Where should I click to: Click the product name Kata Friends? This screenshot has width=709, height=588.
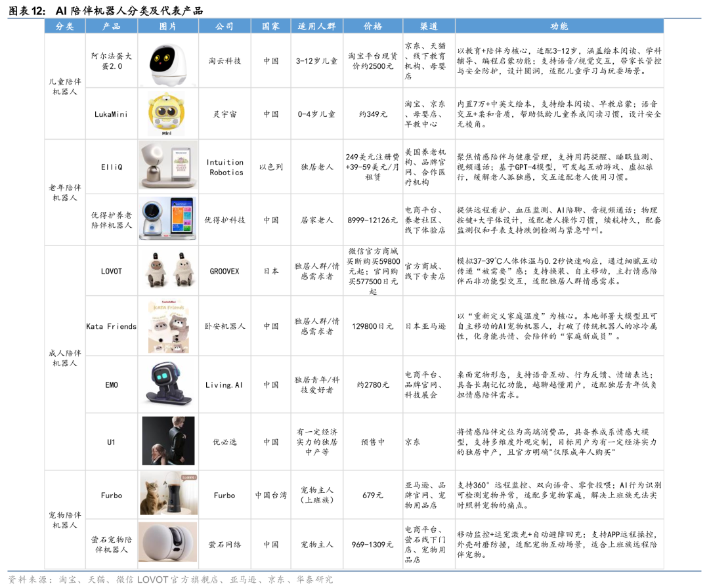[x=111, y=326]
